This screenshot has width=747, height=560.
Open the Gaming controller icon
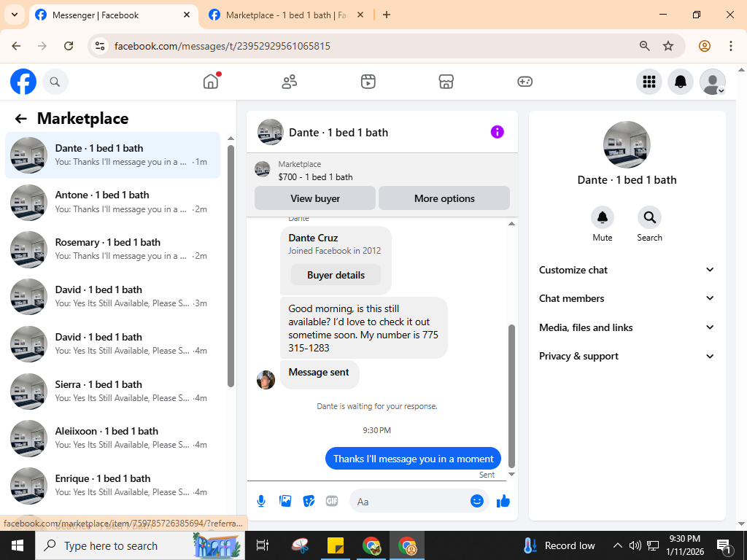coord(525,82)
